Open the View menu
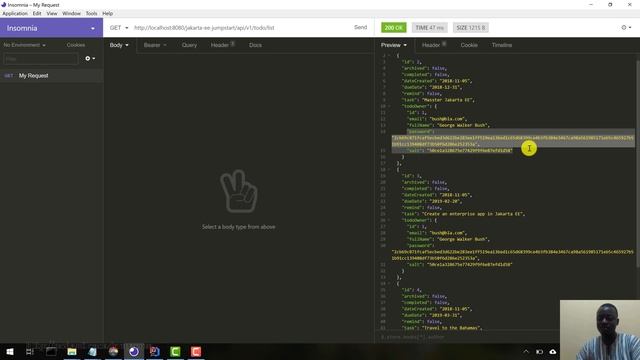Screen dimensions: 640x360 click(x=52, y=13)
